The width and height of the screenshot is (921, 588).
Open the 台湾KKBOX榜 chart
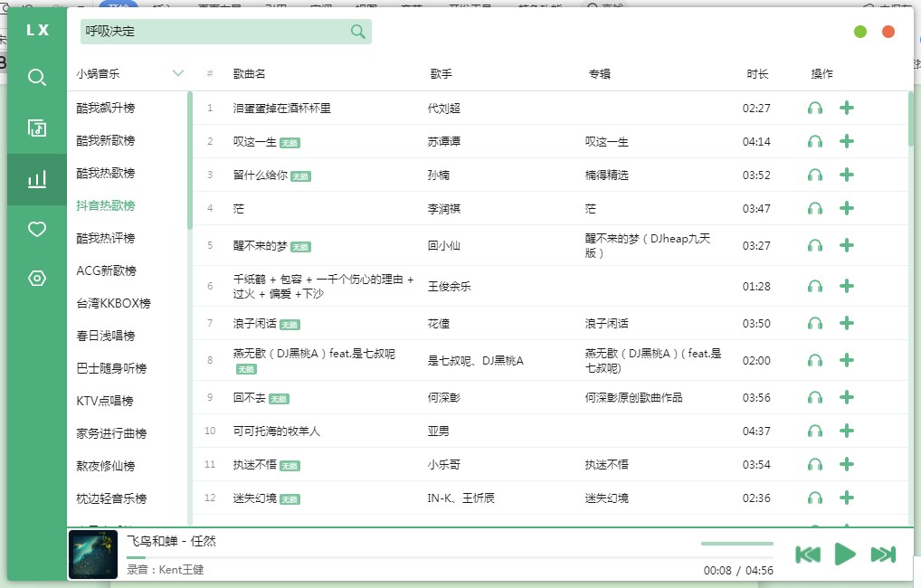[113, 303]
